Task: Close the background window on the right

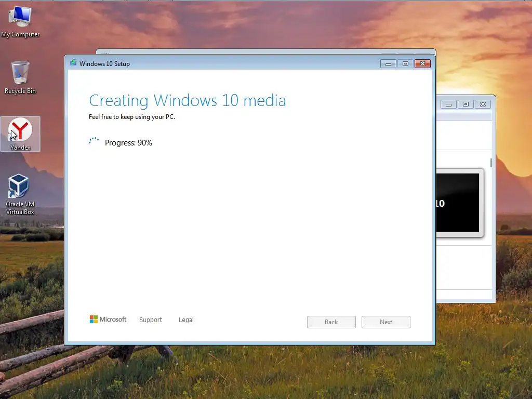Action: click(x=483, y=104)
